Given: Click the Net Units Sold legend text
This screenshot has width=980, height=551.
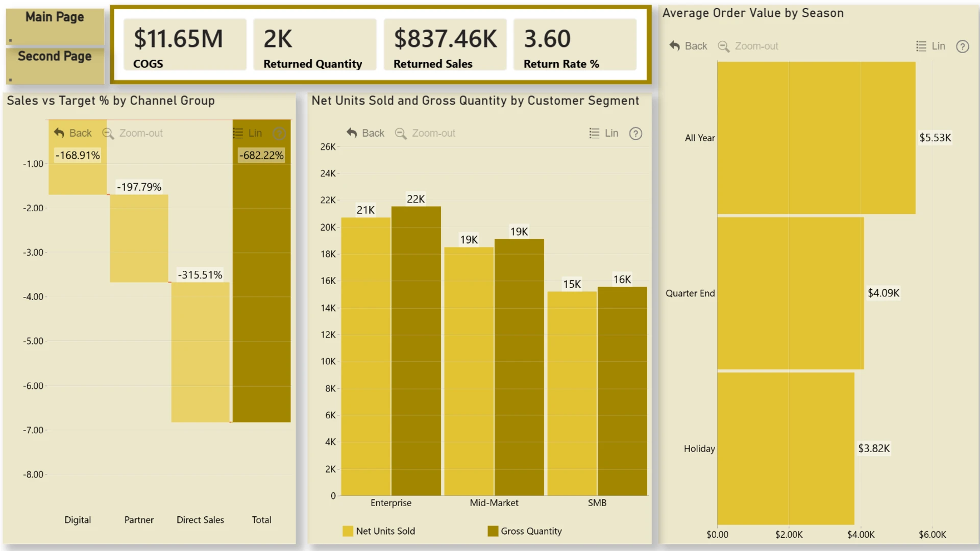Looking at the screenshot, I should (385, 531).
